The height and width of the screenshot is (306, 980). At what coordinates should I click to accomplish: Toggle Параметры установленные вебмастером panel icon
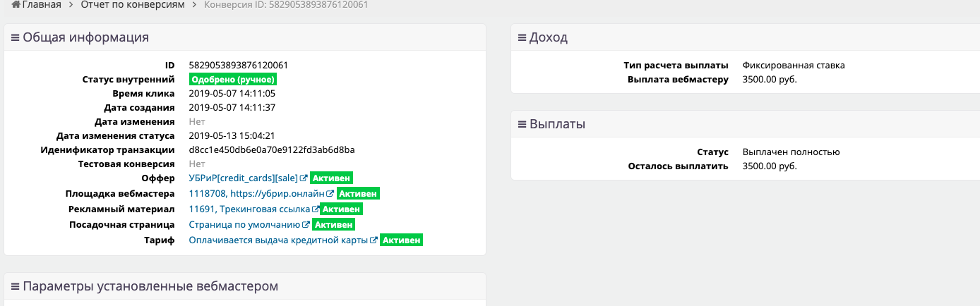point(15,286)
